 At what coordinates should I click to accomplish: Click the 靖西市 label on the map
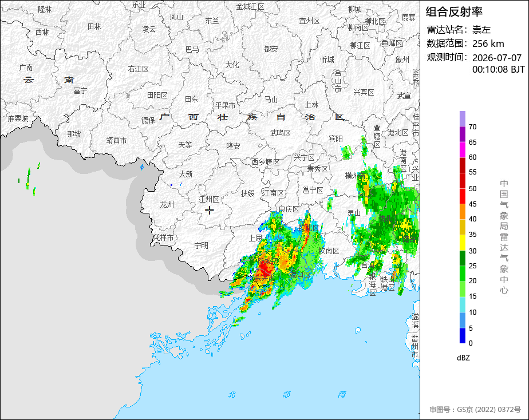coord(116,140)
